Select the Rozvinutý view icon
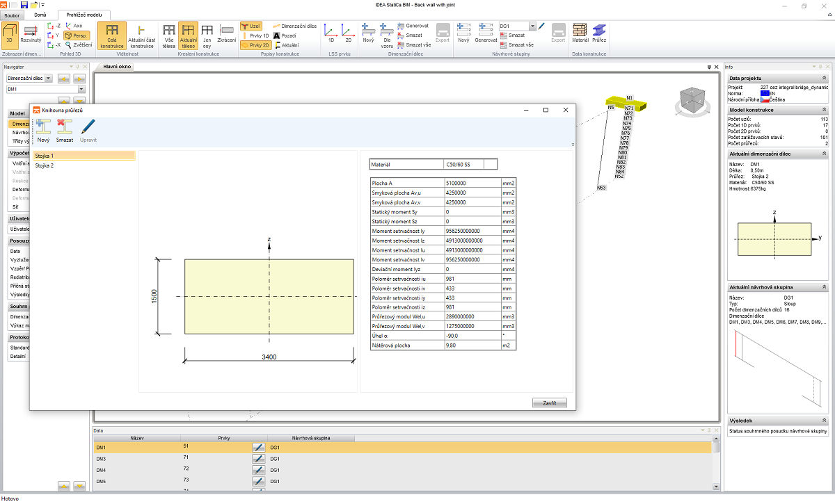This screenshot has height=504, width=835. click(31, 34)
